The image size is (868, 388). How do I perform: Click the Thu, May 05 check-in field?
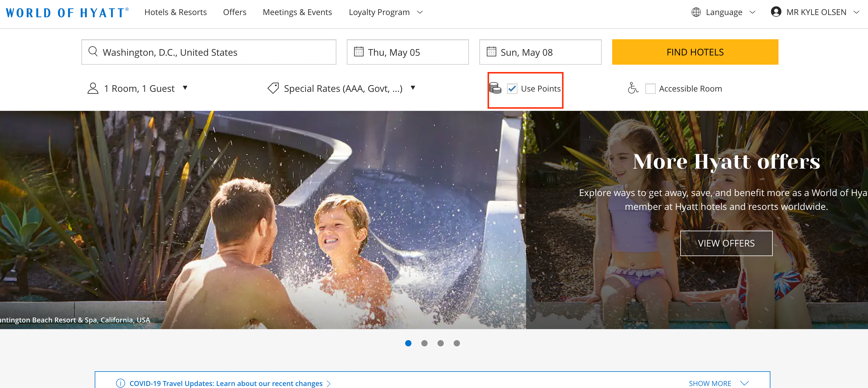407,52
